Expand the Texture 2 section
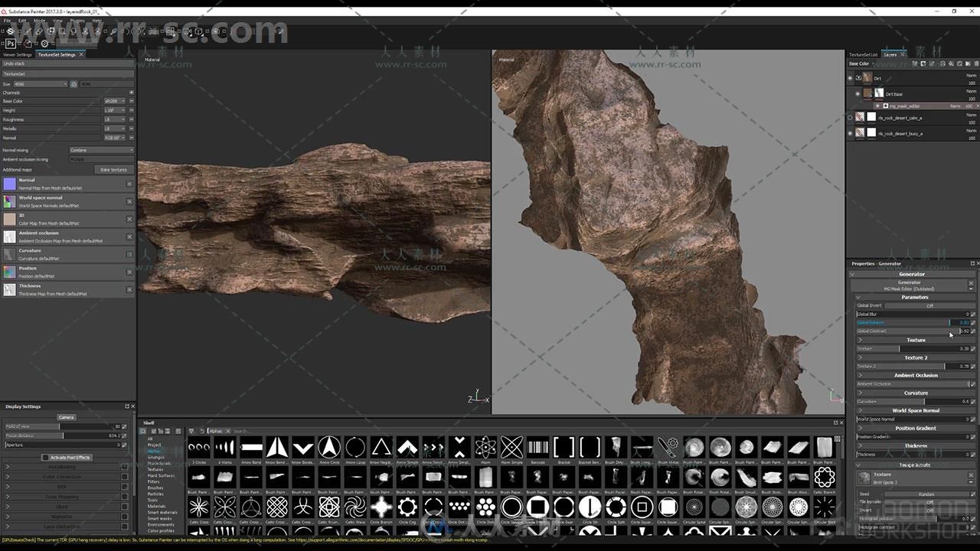 click(x=860, y=357)
